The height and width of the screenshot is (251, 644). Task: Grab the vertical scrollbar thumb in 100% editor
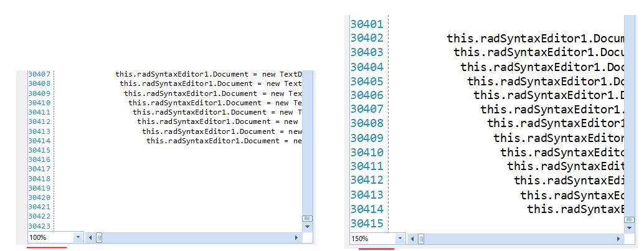[x=308, y=219]
